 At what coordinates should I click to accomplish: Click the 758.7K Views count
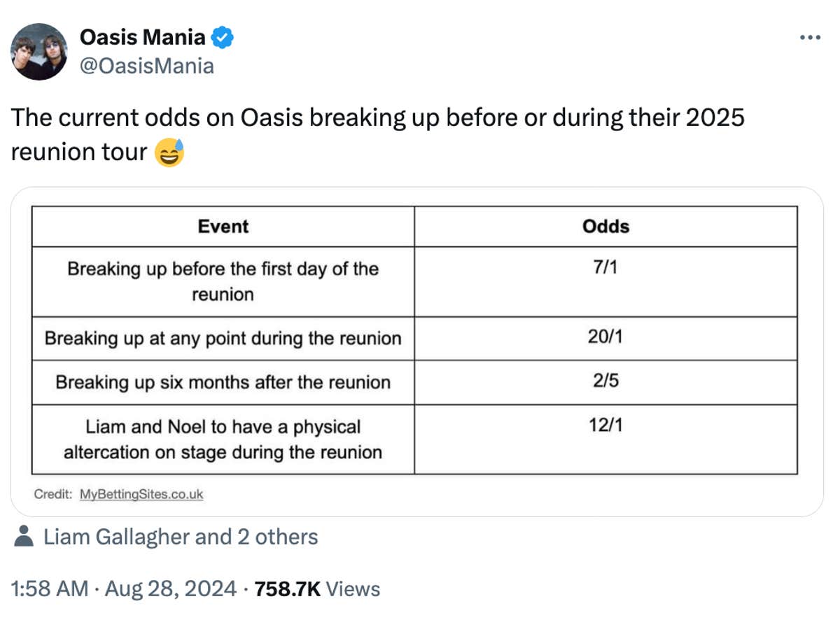click(318, 589)
